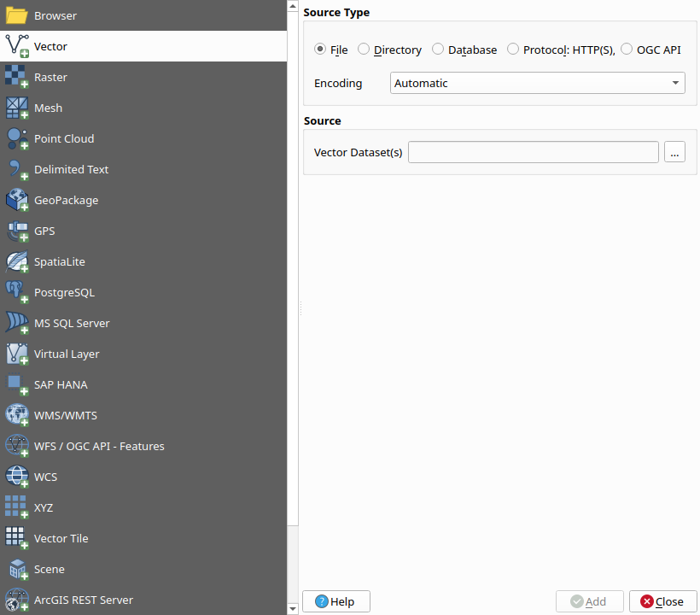
Task: Click the sidebar scroll down arrow
Action: 293,609
